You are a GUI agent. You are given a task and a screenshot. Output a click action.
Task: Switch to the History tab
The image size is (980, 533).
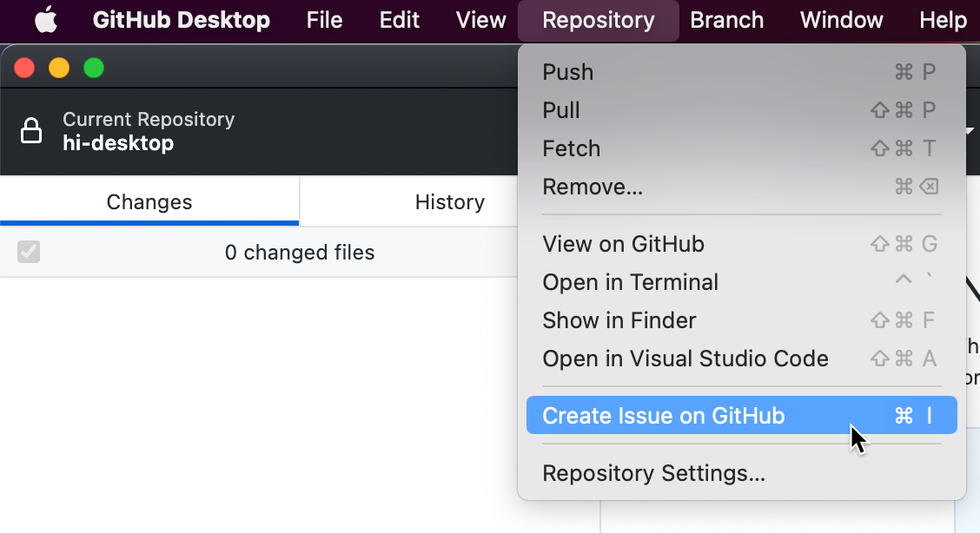tap(449, 201)
